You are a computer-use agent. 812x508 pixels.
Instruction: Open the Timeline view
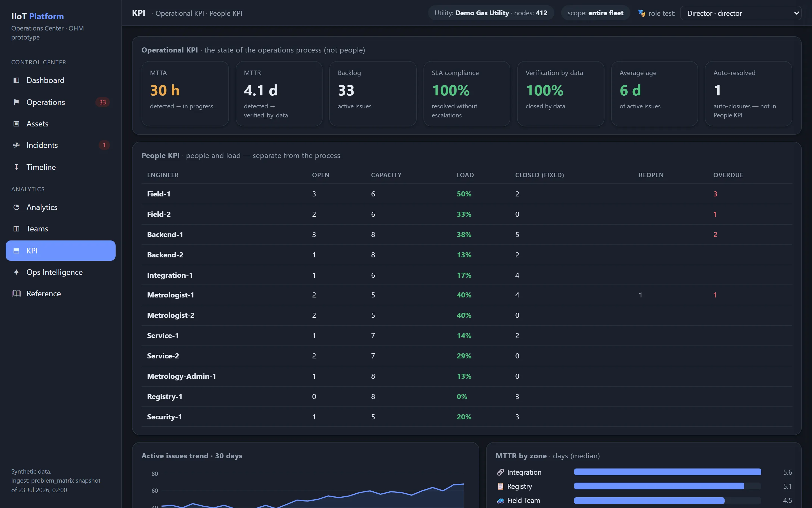61,167
